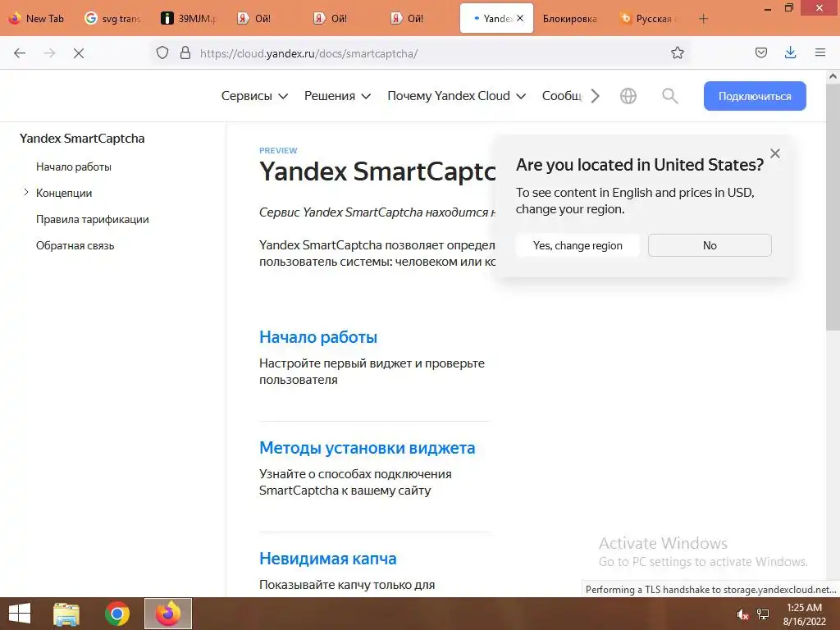
Task: Open the Начало работы heading link
Action: pos(318,337)
